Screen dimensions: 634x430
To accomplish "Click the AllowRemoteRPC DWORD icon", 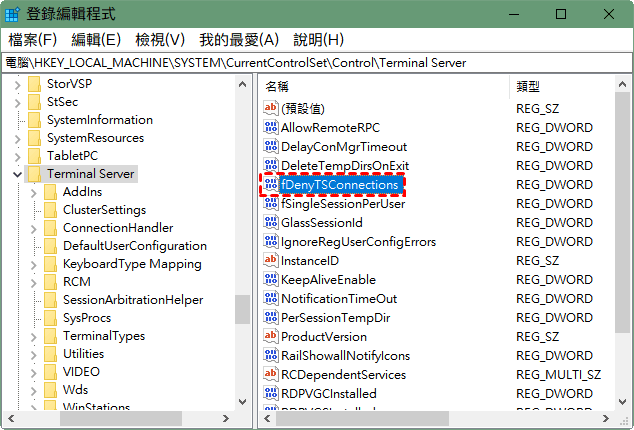I will click(x=270, y=128).
